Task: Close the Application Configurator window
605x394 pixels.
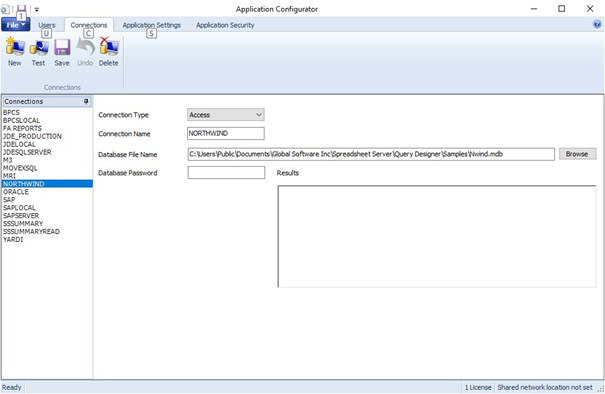Action: pos(590,9)
